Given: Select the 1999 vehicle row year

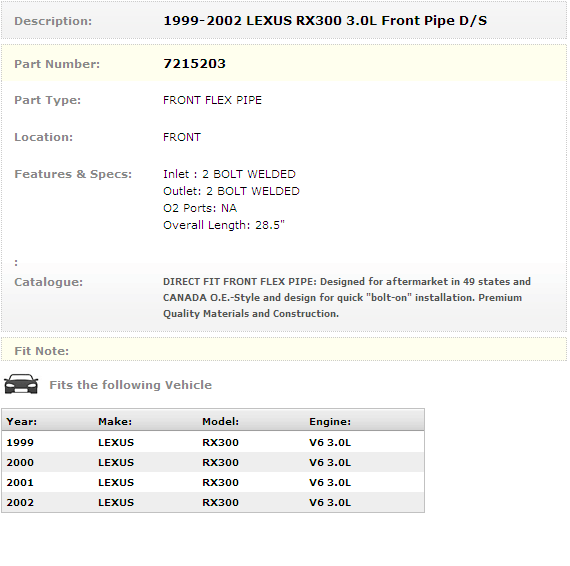Looking at the screenshot, I should tap(20, 442).
